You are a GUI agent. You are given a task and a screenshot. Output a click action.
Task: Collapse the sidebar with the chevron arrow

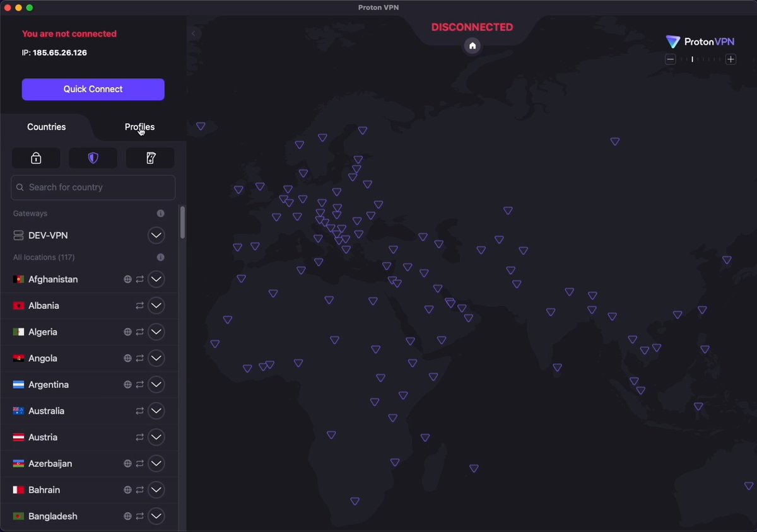[x=194, y=33]
